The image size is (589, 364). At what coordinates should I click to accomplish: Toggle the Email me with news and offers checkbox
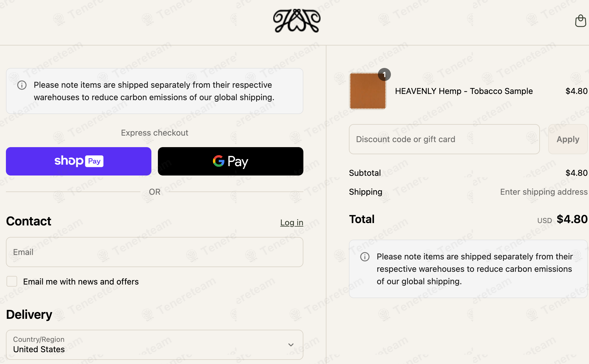tap(12, 281)
